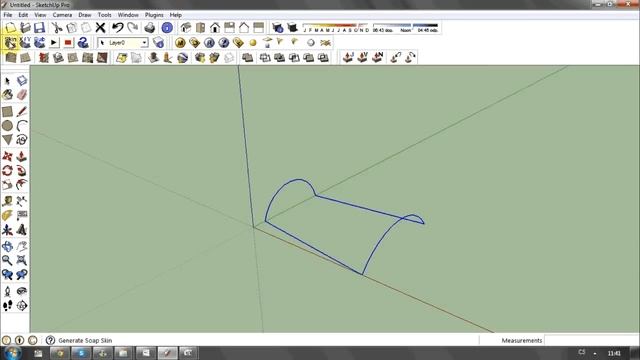Viewport: 640px width, 360px height.
Task: Click the Bub bubble pressure icon
Action: pyautogui.click(x=40, y=42)
